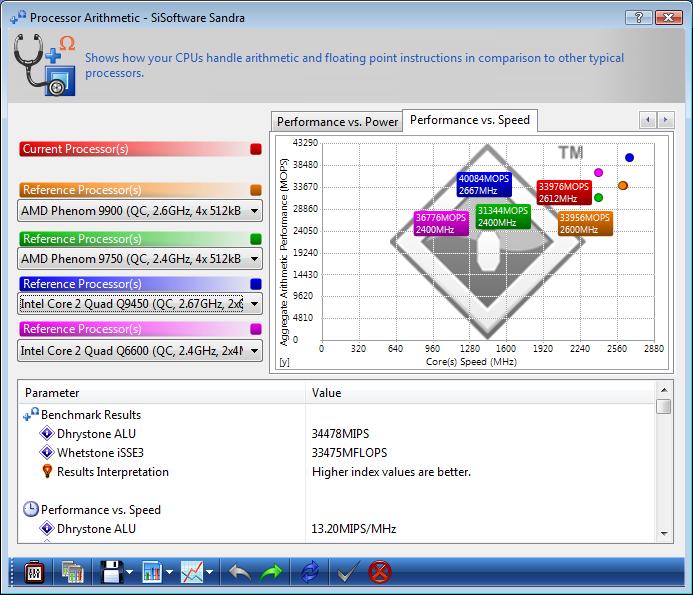Open the AMD Phenom 9900 dropdown
Viewport: 693px width, 595px height.
pos(140,211)
